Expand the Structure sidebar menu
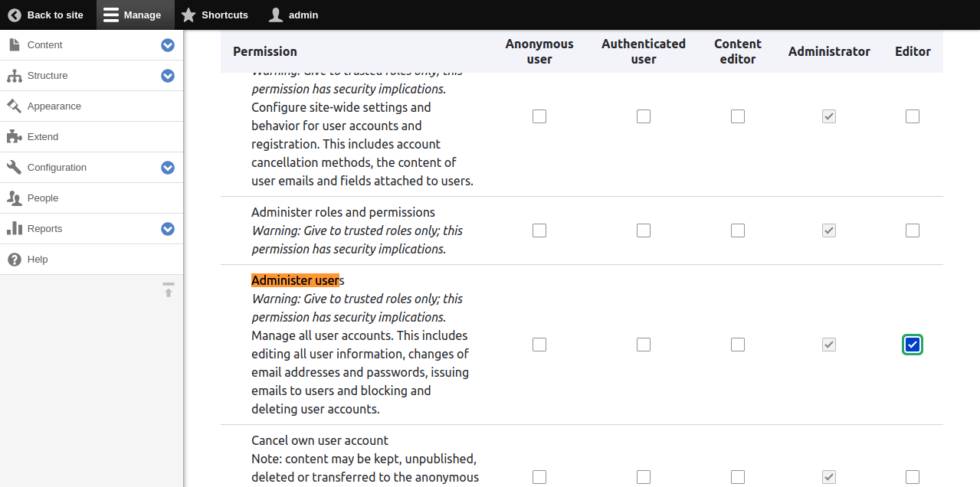Screen dimensions: 980x487 (x=167, y=76)
